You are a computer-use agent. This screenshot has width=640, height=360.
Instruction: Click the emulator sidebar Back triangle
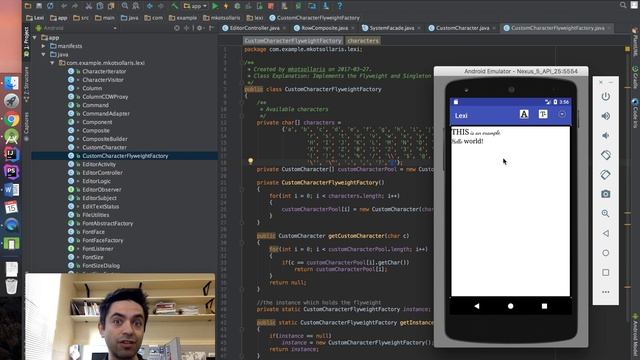point(606,233)
